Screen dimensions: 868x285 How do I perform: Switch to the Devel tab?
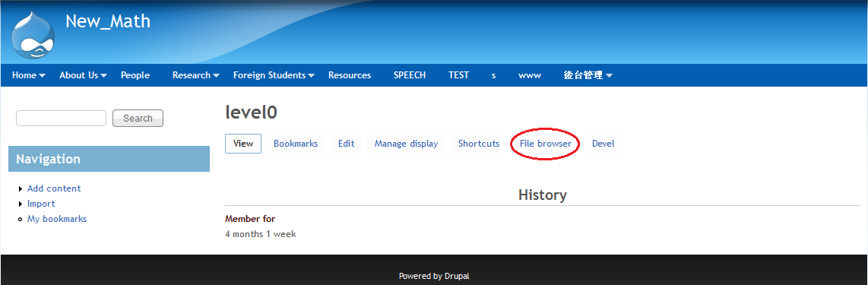603,144
